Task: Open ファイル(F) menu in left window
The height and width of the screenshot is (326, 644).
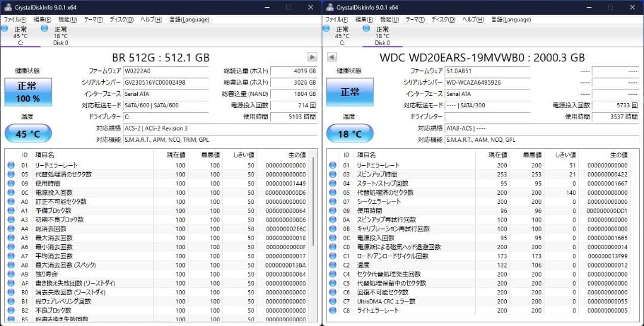Action: [15, 19]
